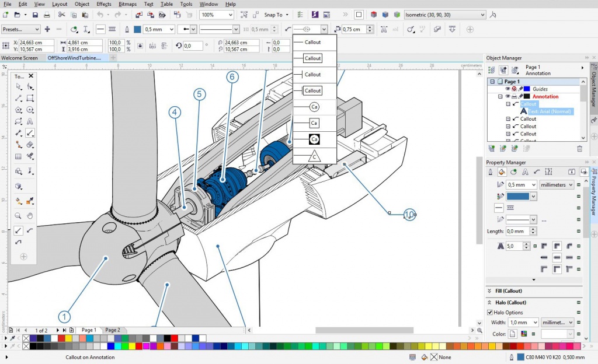Select the Pick tool in the toolbox
This screenshot has width=598, height=364.
coord(18,87)
